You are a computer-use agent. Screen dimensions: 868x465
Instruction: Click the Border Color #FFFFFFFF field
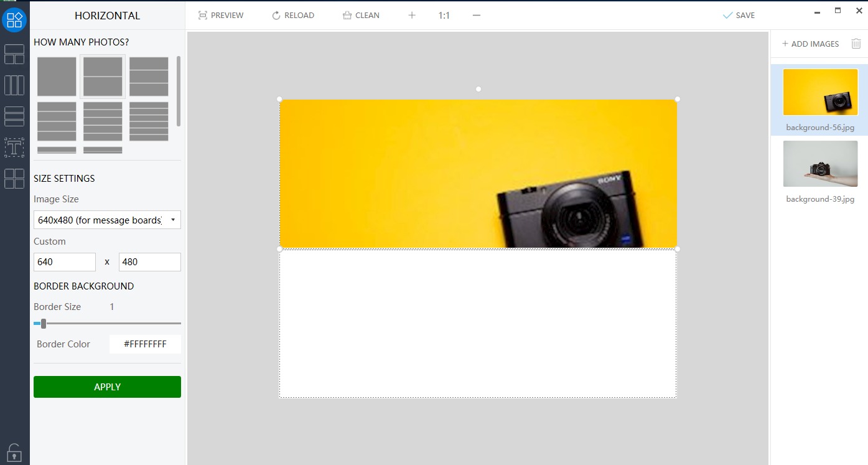[145, 344]
